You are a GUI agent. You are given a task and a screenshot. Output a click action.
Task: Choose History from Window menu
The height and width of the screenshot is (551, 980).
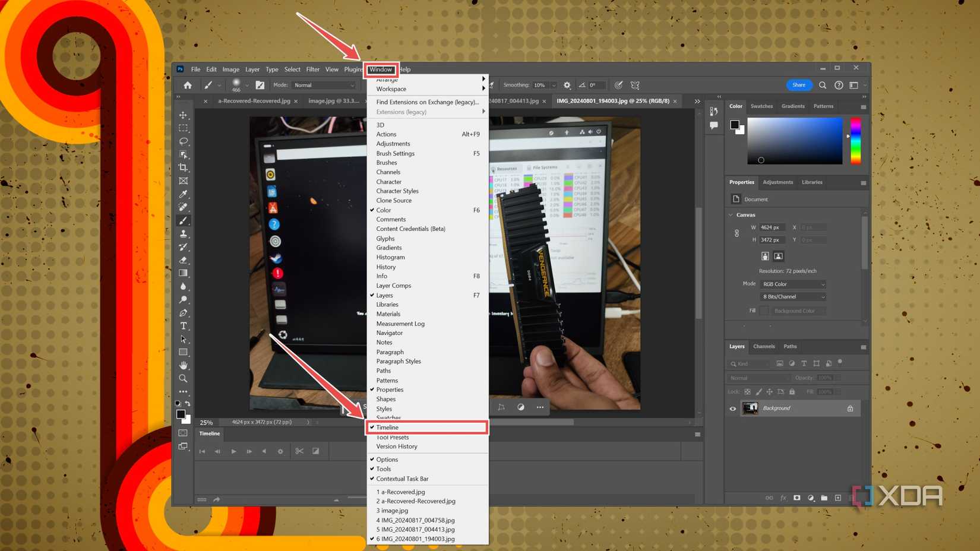(427, 267)
